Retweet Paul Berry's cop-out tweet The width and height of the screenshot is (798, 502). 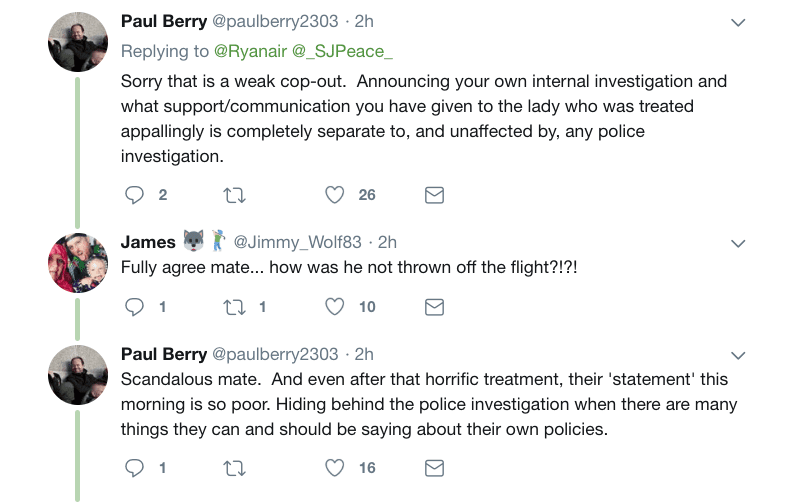coord(235,195)
